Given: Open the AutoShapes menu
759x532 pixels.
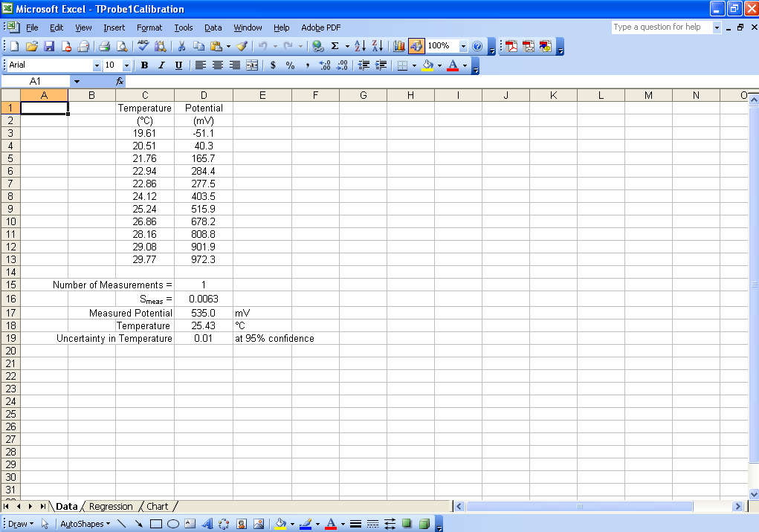Looking at the screenshot, I should coord(85,524).
